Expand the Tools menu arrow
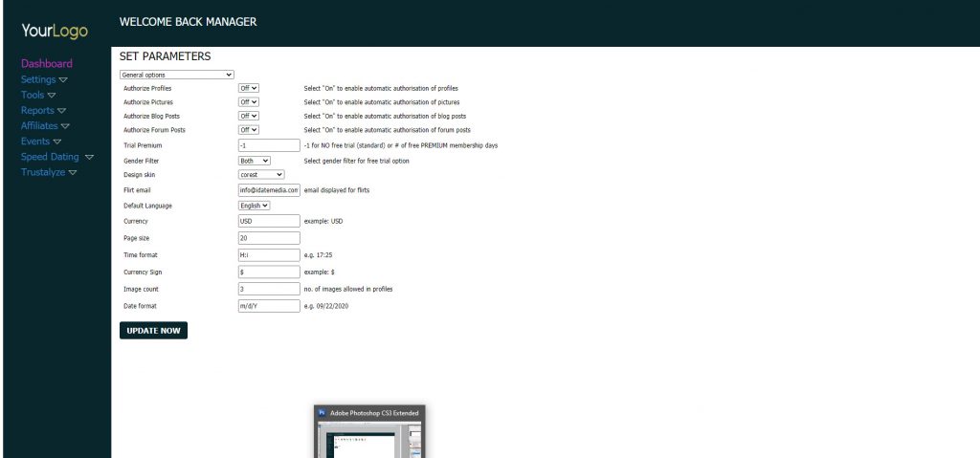The width and height of the screenshot is (980, 458). (52, 96)
